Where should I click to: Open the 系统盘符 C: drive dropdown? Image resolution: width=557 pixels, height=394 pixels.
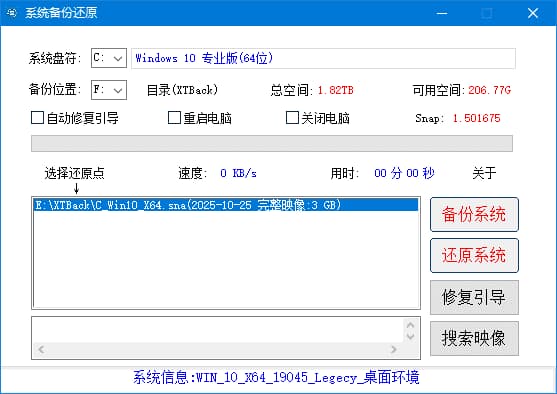tap(109, 58)
